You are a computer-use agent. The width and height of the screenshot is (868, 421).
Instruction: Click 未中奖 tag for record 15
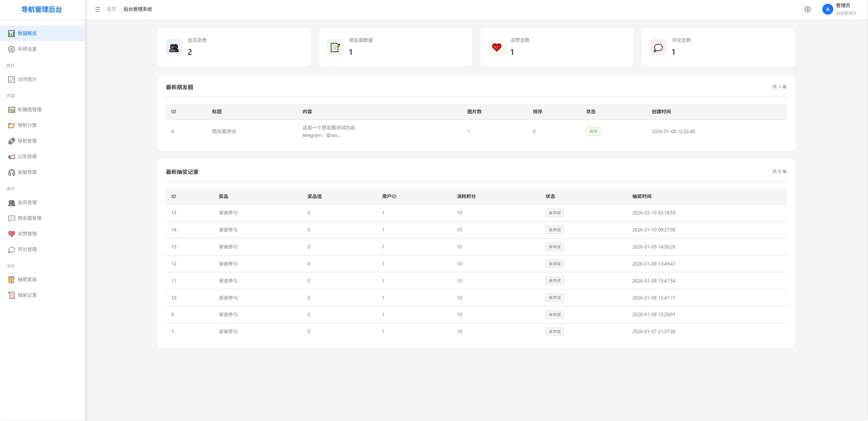click(x=554, y=213)
